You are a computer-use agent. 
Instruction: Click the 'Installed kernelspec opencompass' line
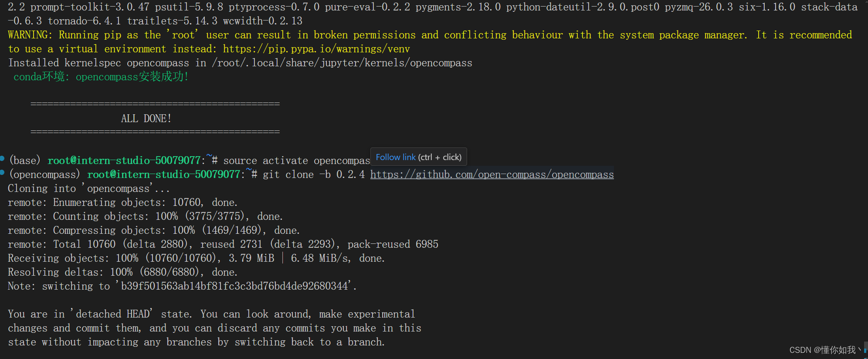(240, 63)
